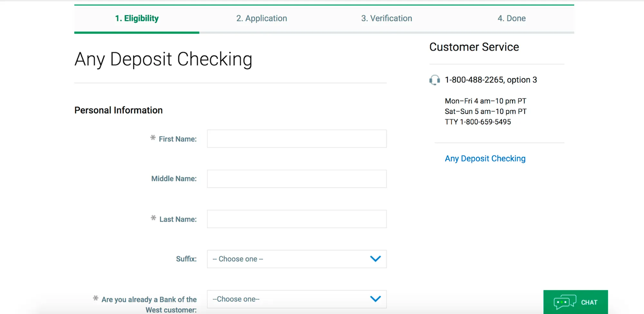Go to the 1. Eligibility step tab
The image size is (644, 314).
[x=137, y=18]
